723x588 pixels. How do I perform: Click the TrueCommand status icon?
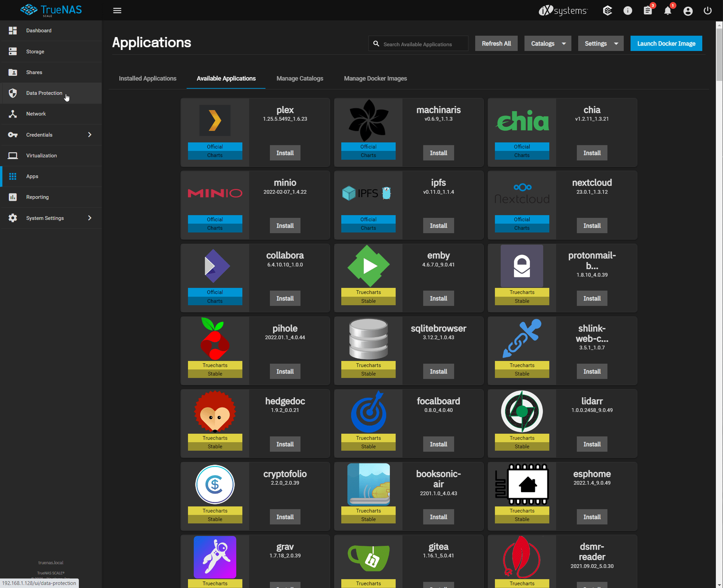pos(607,11)
